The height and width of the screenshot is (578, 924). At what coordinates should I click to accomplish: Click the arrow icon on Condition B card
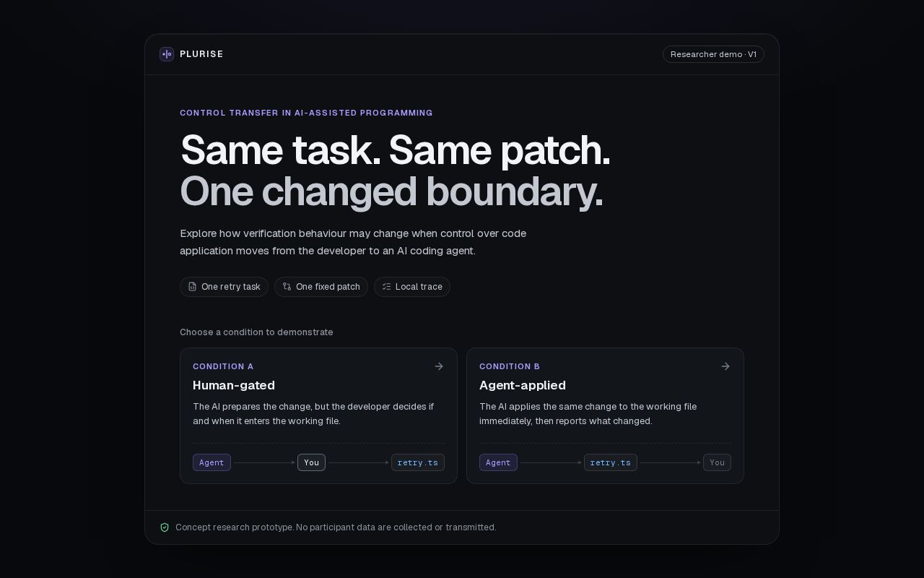(x=725, y=366)
